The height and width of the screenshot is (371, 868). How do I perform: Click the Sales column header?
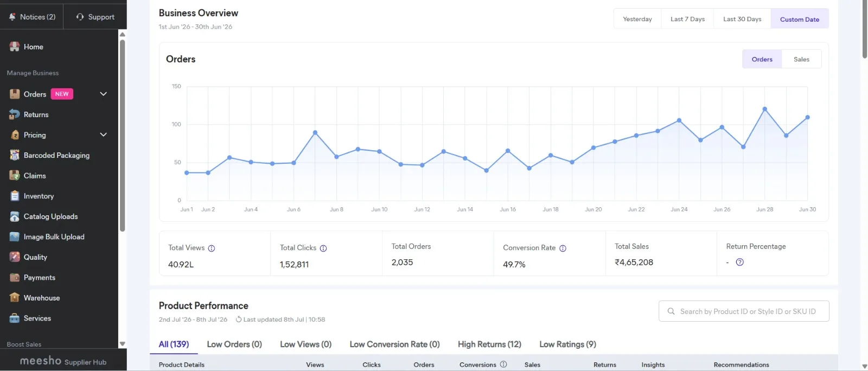click(532, 364)
